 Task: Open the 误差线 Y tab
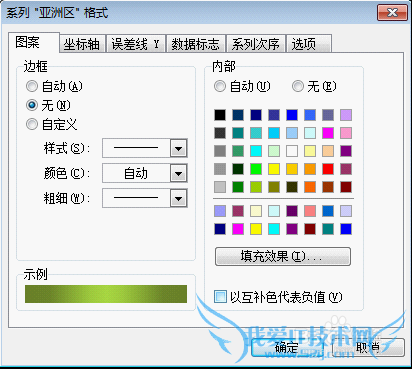click(136, 44)
